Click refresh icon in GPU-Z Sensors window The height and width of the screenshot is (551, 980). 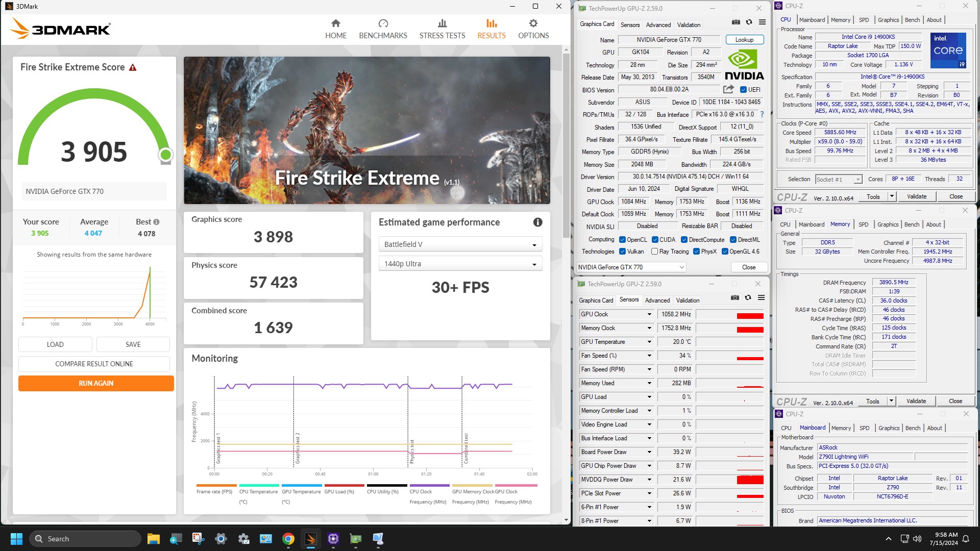point(748,298)
